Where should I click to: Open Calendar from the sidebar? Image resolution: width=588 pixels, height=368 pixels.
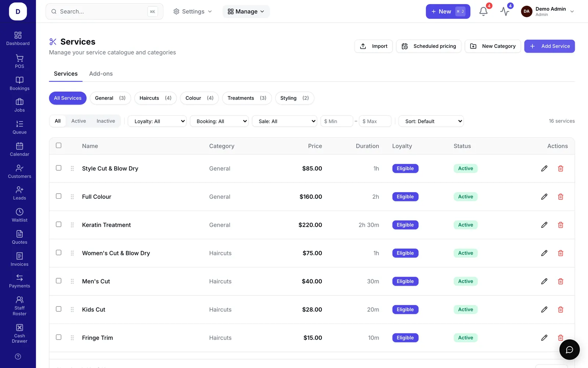tap(19, 149)
